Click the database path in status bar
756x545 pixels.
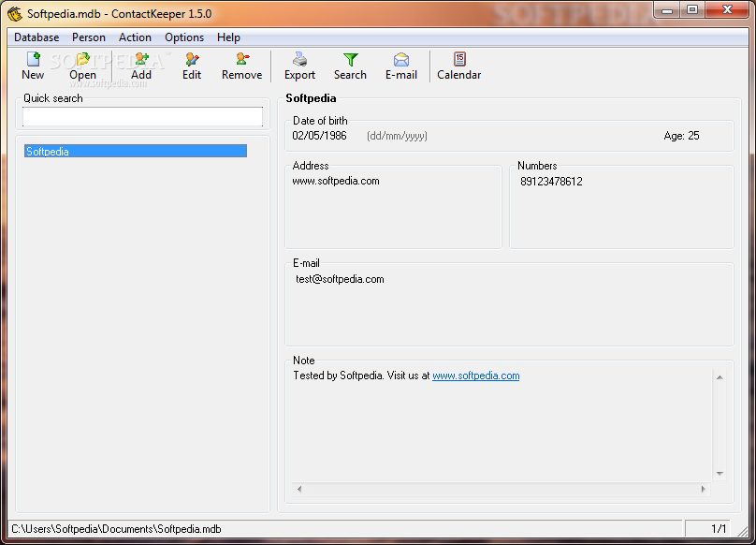coord(116,529)
